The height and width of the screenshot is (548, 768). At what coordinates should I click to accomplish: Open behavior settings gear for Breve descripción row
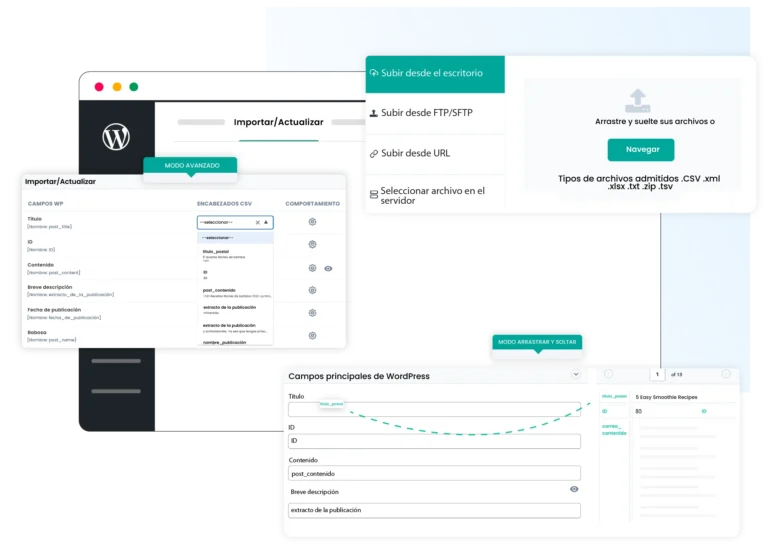point(312,290)
